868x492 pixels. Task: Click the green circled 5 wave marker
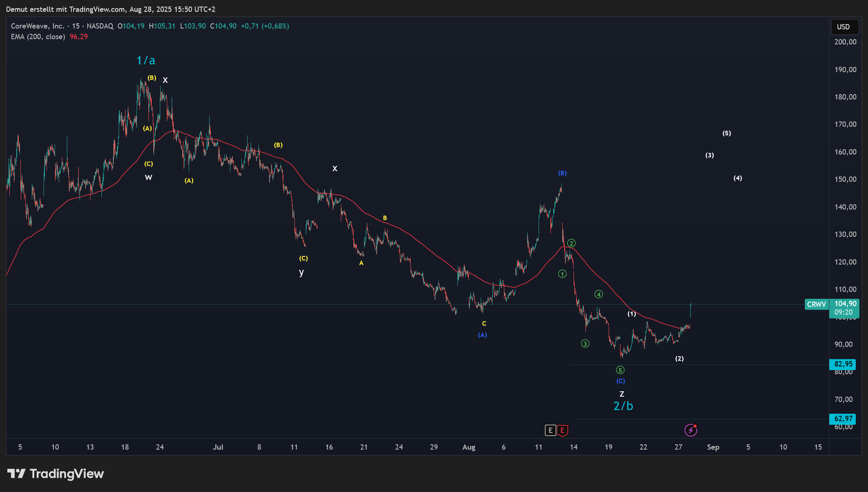click(x=620, y=370)
